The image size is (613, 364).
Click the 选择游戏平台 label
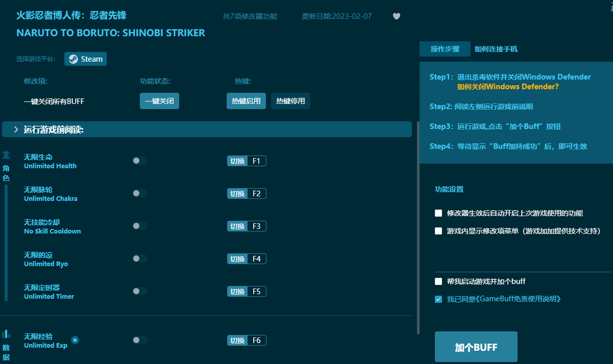pyautogui.click(x=38, y=59)
